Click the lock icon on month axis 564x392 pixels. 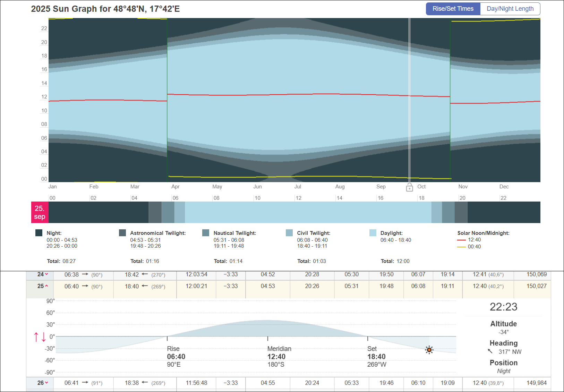click(x=409, y=187)
